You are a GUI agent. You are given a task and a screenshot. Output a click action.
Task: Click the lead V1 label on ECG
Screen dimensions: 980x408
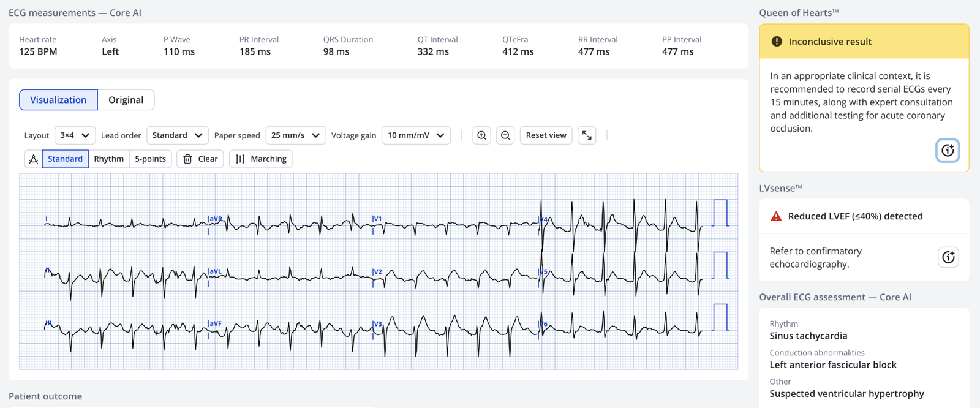coord(377,219)
